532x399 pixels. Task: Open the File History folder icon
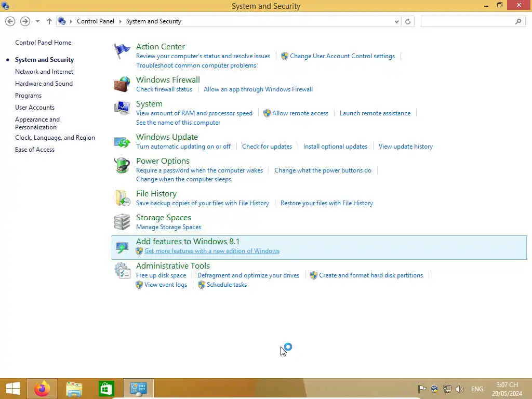point(122,198)
